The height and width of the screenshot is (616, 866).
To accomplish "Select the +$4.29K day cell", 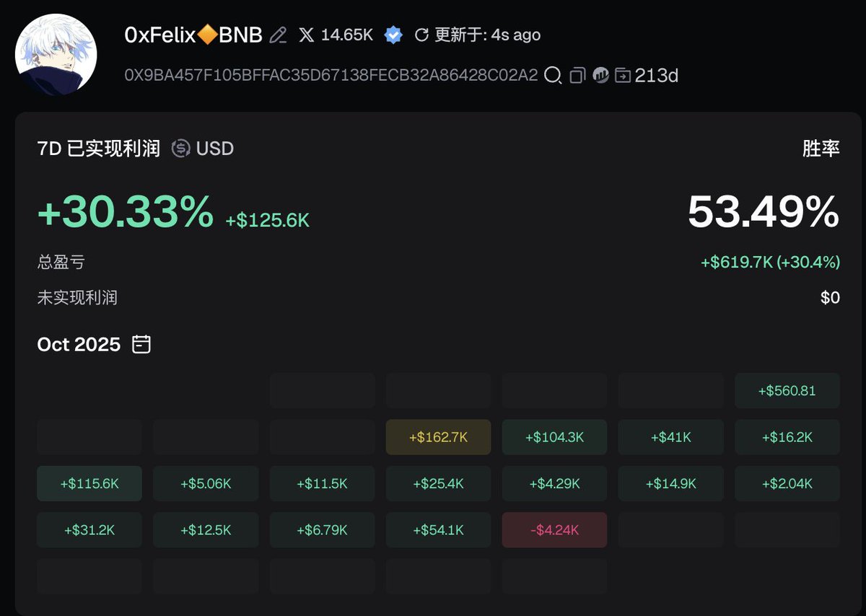I will (554, 483).
